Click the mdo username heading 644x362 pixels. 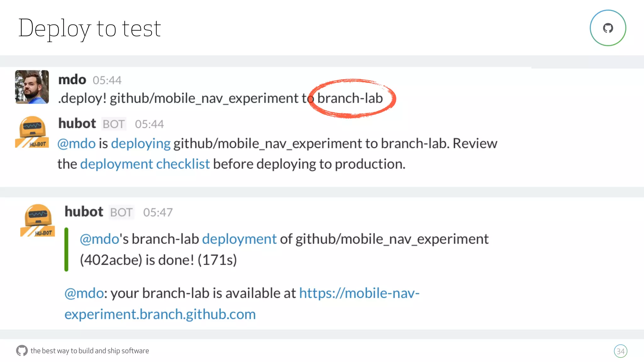(x=72, y=80)
